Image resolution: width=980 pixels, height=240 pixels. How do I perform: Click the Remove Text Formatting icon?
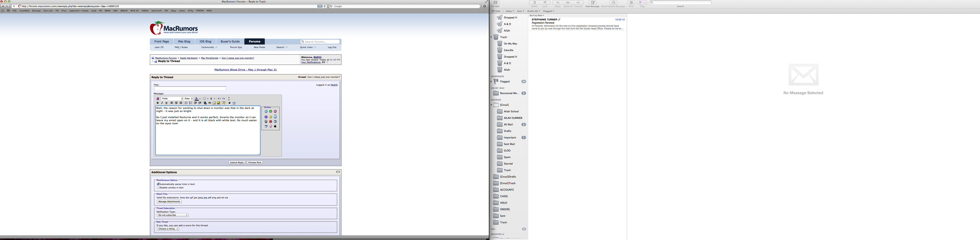click(x=158, y=99)
